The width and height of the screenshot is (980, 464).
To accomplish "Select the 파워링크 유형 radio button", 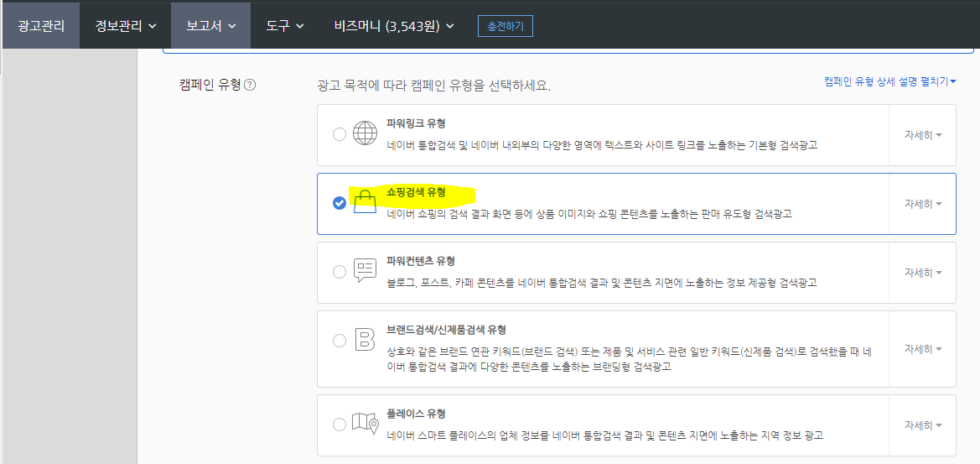I will [340, 134].
